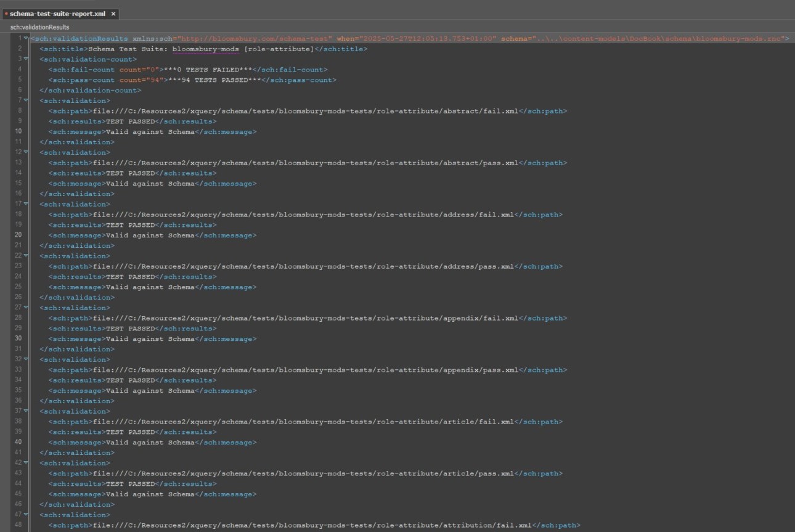Click 'TEST PASSED' on line 14
Image resolution: width=795 pixels, height=532 pixels.
point(131,173)
